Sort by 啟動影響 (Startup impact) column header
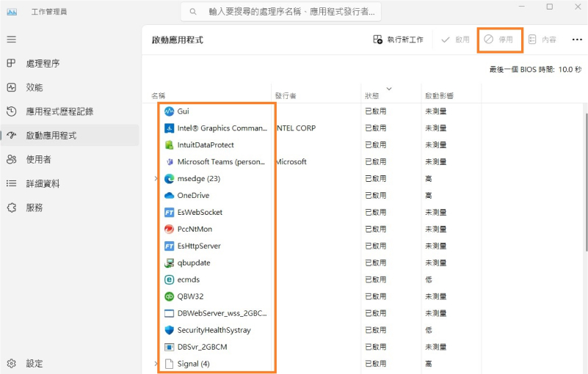This screenshot has width=588, height=374. tap(439, 96)
